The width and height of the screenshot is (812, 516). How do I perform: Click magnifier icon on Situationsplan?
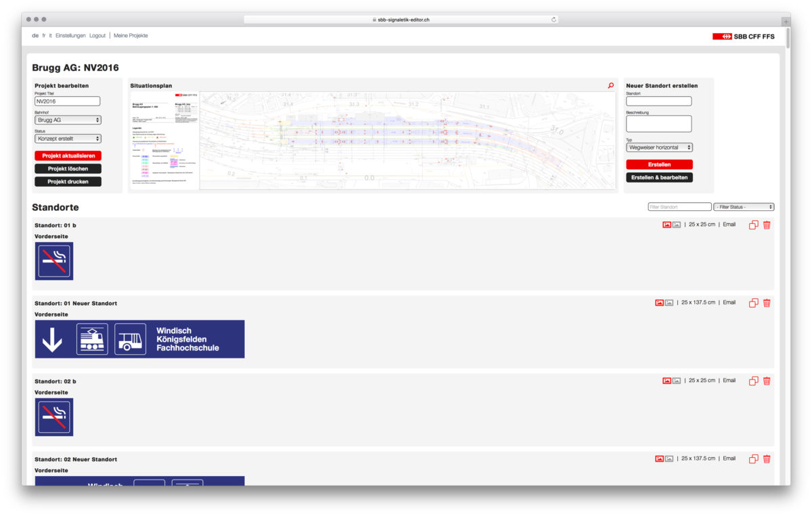coord(611,86)
